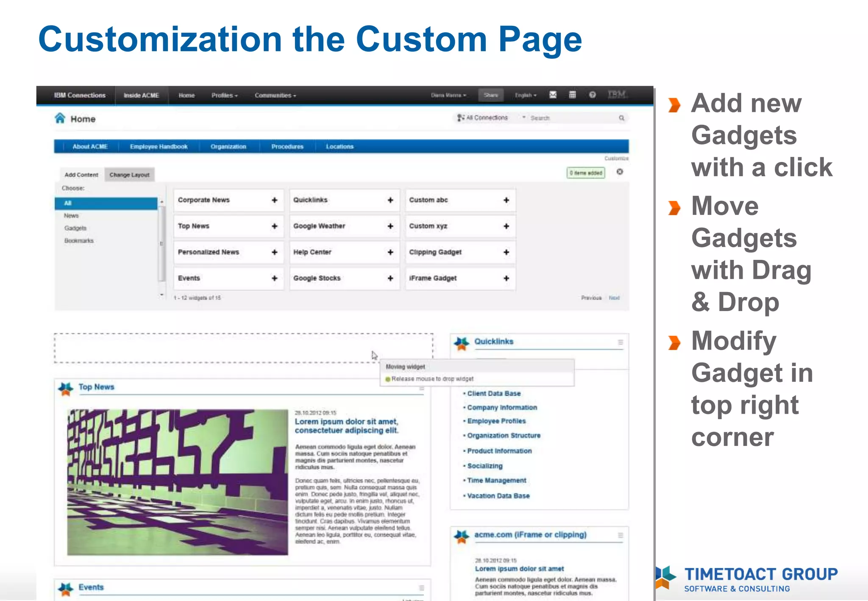The width and height of the screenshot is (868, 601).
Task: Click the Top News widget star icon
Action: 66,388
